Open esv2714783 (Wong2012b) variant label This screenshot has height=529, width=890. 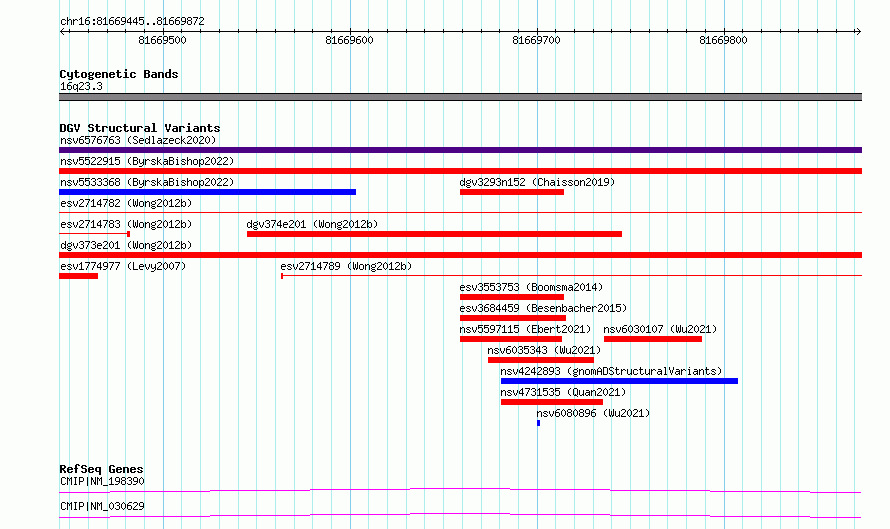point(126,224)
